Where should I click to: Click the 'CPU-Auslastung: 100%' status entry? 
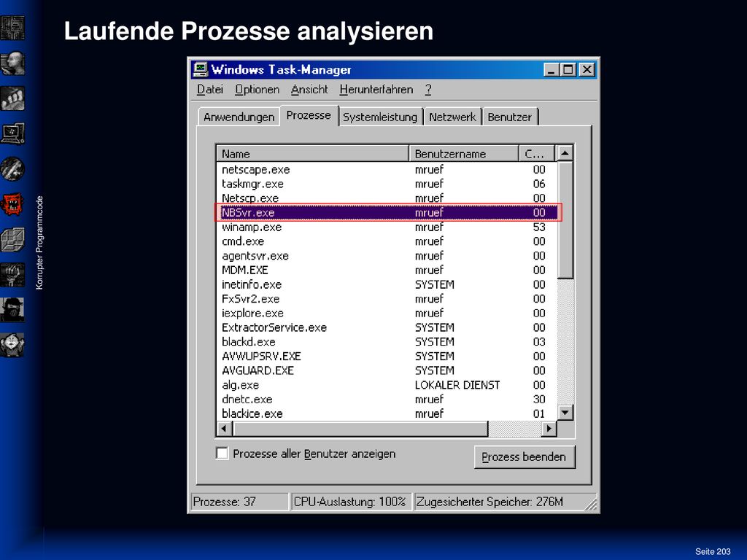351,502
